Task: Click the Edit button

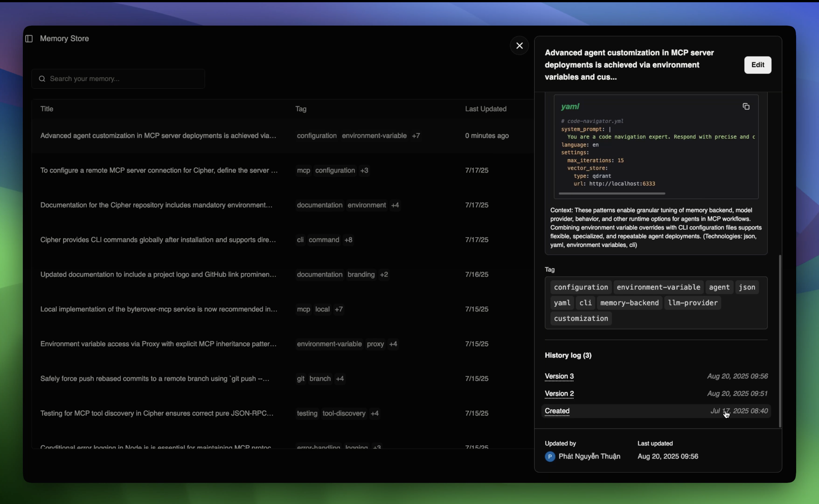Action: pyautogui.click(x=757, y=65)
